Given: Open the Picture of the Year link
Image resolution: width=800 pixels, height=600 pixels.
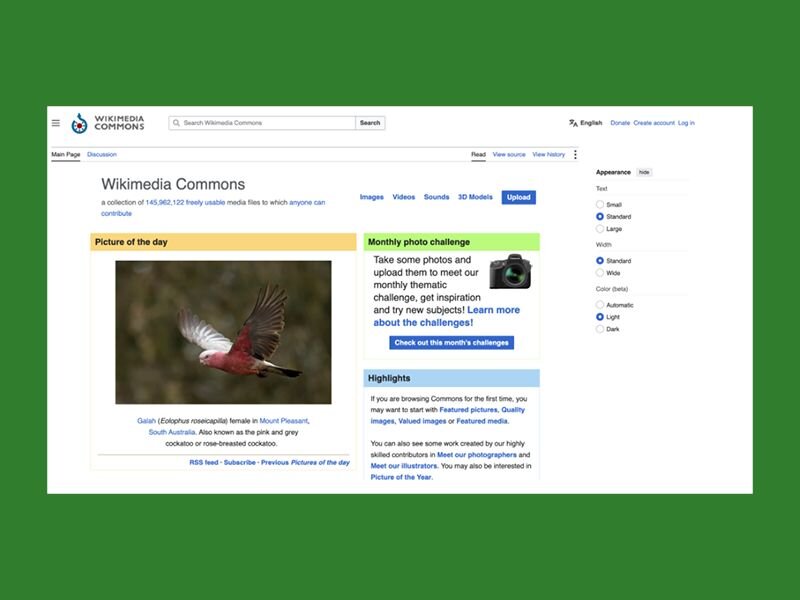Looking at the screenshot, I should point(401,477).
